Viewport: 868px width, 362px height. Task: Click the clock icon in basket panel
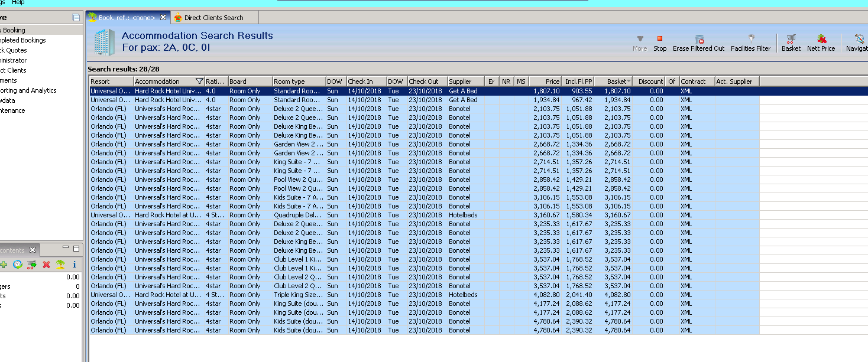point(18,265)
